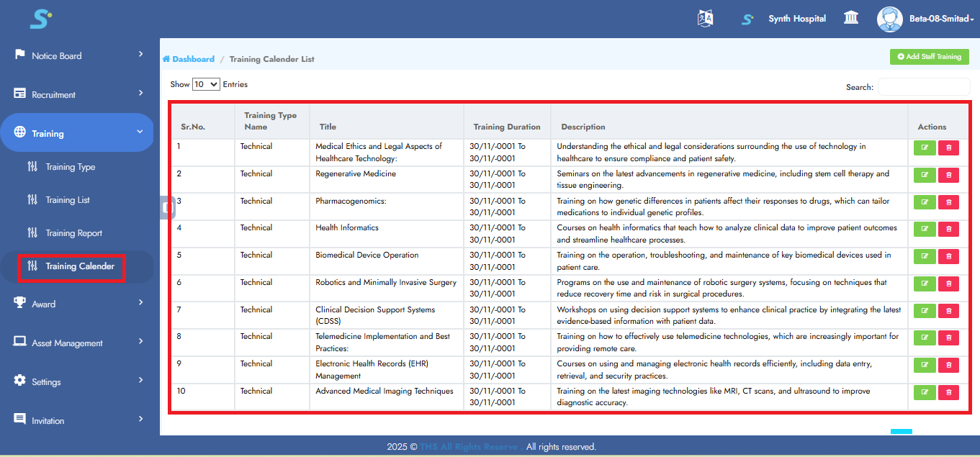Image resolution: width=980 pixels, height=457 pixels.
Task: Click the home icon beside Dashboard breadcrumb
Action: (166, 59)
